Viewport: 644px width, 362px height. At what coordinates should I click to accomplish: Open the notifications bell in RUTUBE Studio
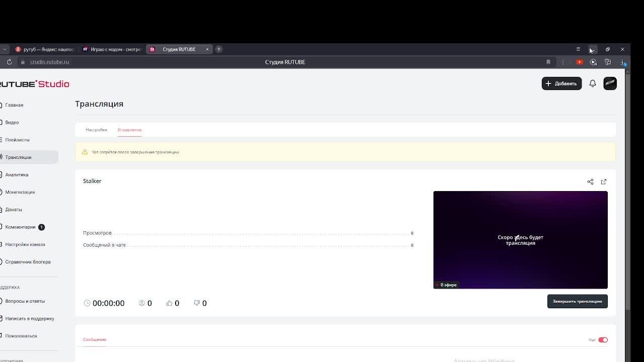click(593, 83)
